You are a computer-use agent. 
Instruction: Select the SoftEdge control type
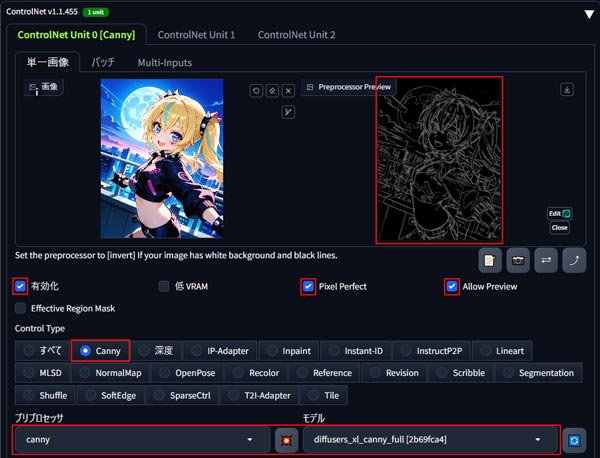[x=111, y=395]
